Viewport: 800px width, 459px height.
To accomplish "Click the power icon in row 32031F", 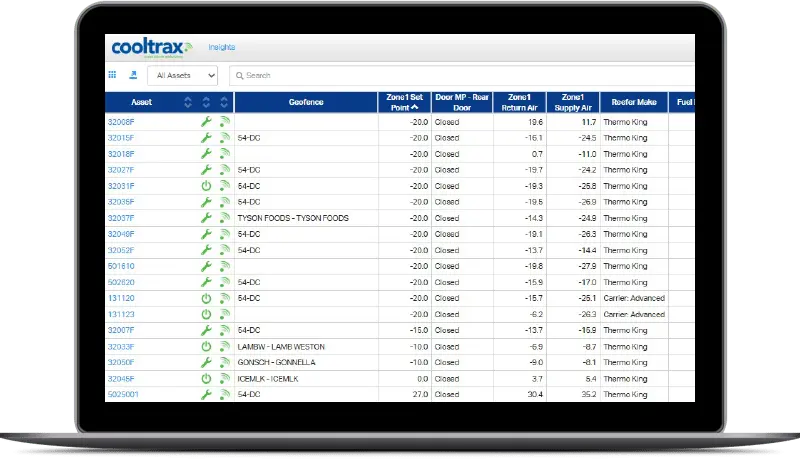I will click(206, 186).
